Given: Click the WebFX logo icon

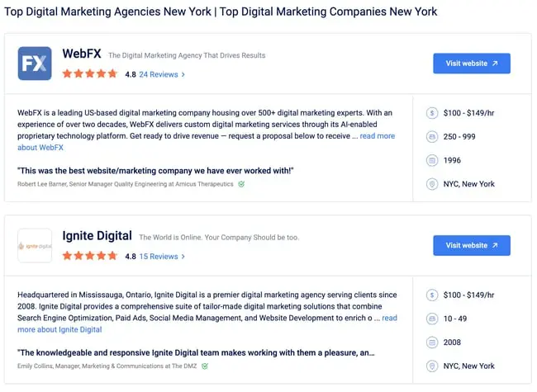Looking at the screenshot, I should [x=35, y=64].
